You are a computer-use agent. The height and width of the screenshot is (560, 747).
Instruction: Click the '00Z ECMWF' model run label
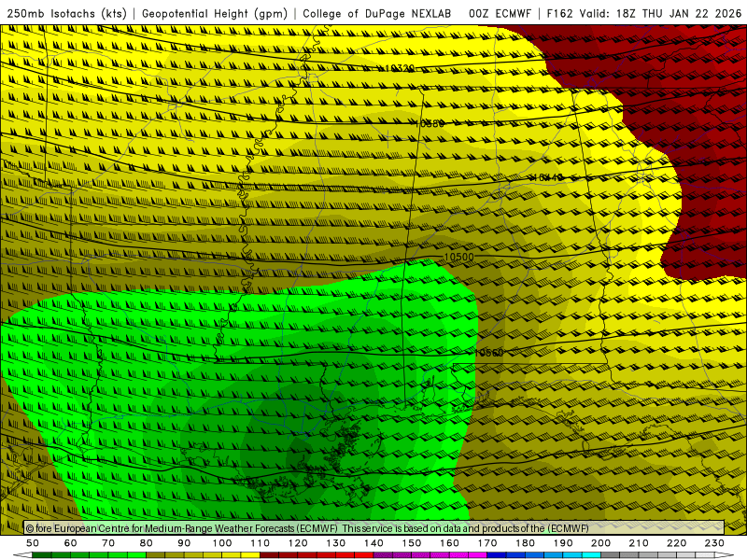coord(500,14)
